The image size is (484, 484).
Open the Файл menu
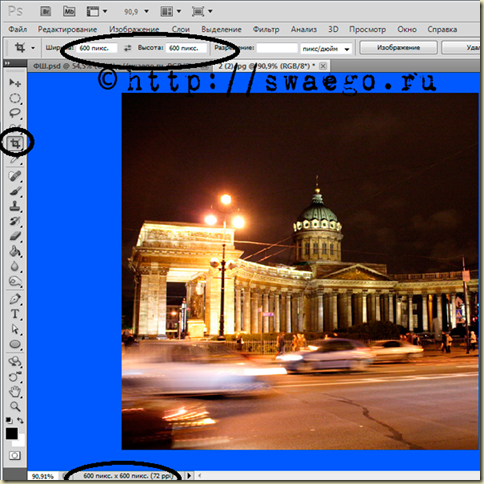point(18,29)
